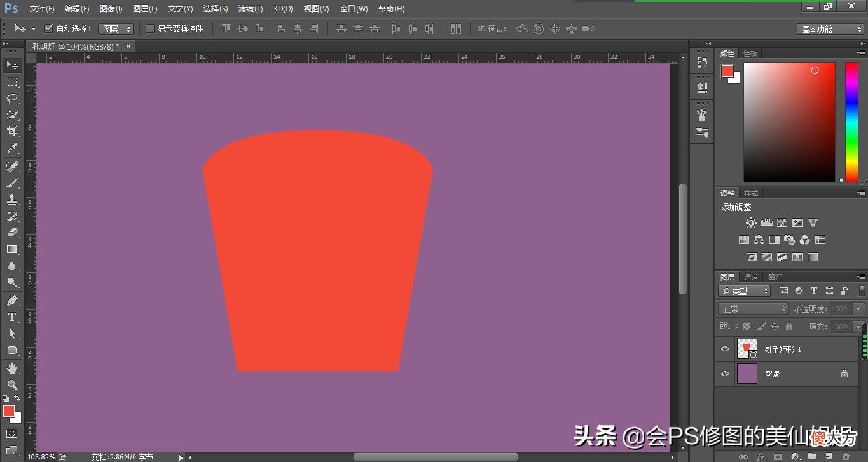Uncheck the 自动选择 checkbox
868x462 pixels.
[x=48, y=29]
